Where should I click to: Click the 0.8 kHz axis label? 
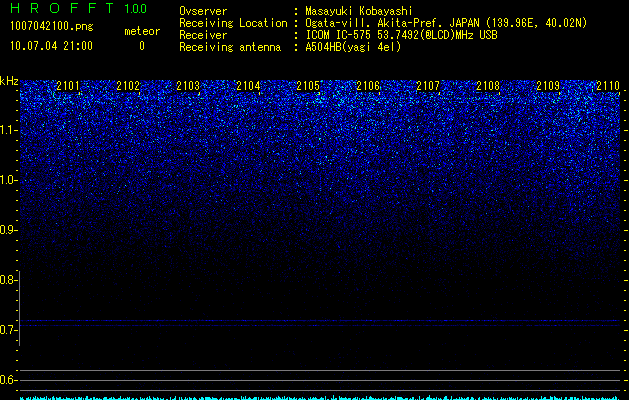[8, 280]
